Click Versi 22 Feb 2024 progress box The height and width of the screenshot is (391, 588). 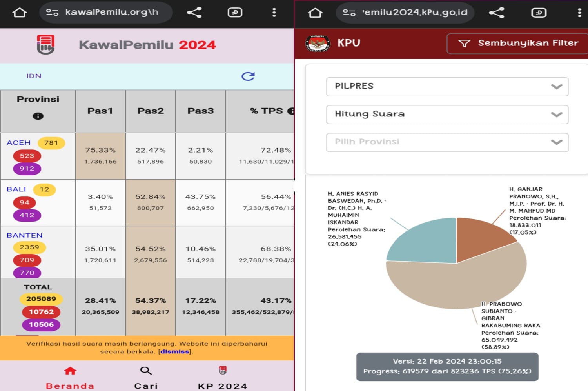[447, 367]
